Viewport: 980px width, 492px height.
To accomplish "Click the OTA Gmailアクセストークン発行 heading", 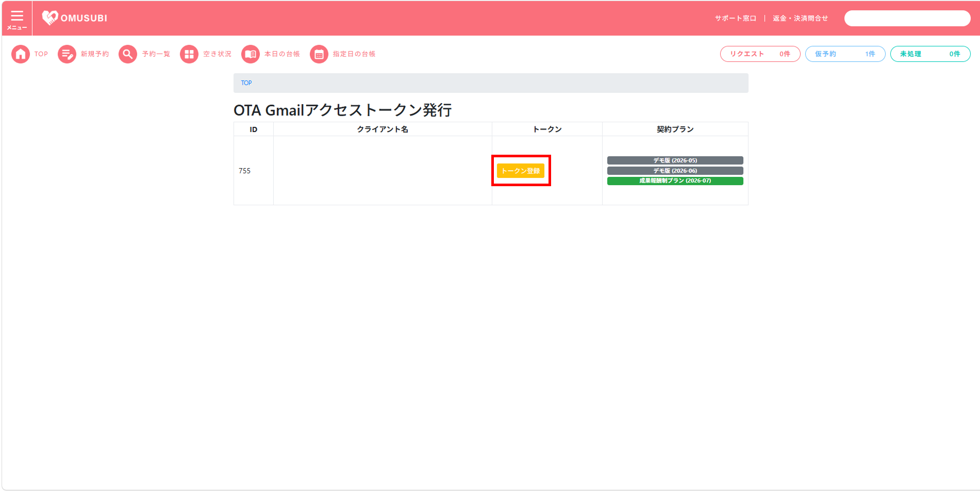I will pyautogui.click(x=343, y=110).
